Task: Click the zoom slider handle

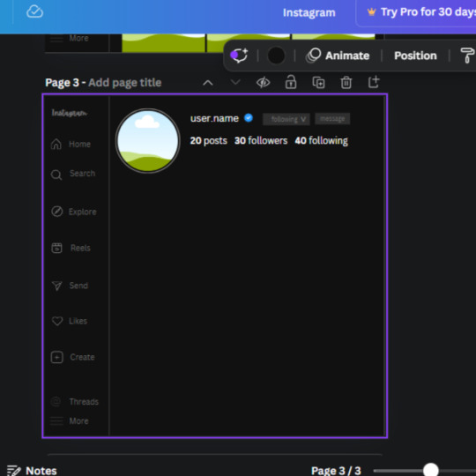Action: 430,470
